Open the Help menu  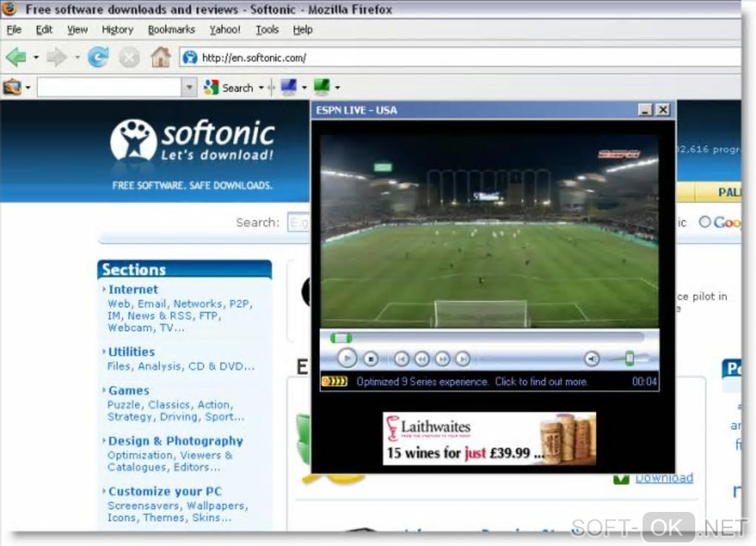click(x=303, y=30)
